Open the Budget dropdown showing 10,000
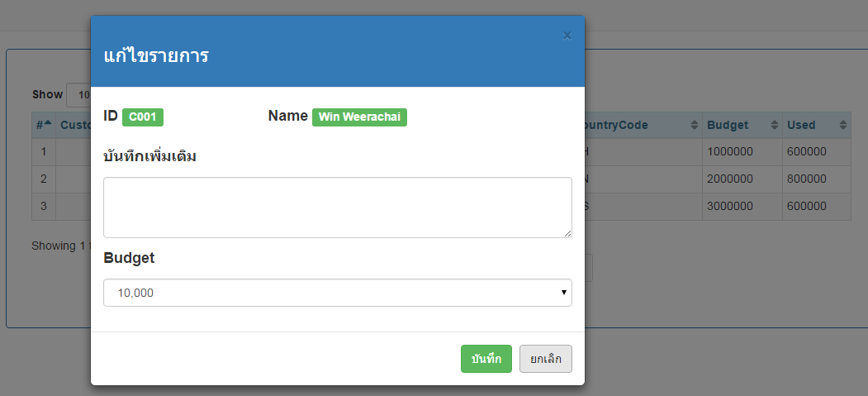The width and height of the screenshot is (868, 396). (x=337, y=293)
